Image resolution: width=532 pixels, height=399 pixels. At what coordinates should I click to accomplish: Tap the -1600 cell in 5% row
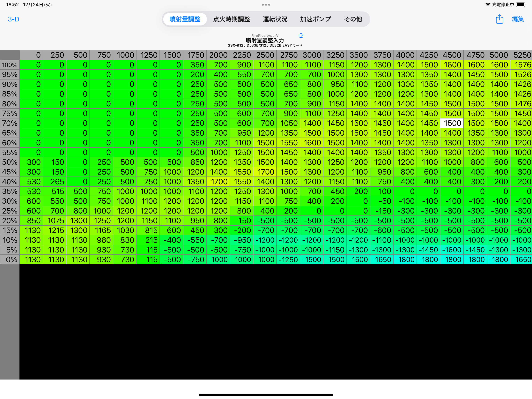click(452, 250)
